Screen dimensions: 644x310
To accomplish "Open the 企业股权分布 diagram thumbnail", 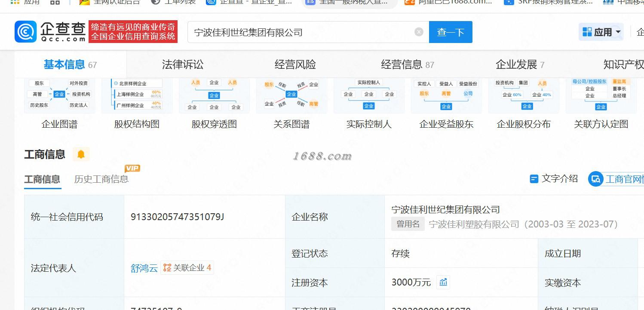I will click(x=524, y=95).
